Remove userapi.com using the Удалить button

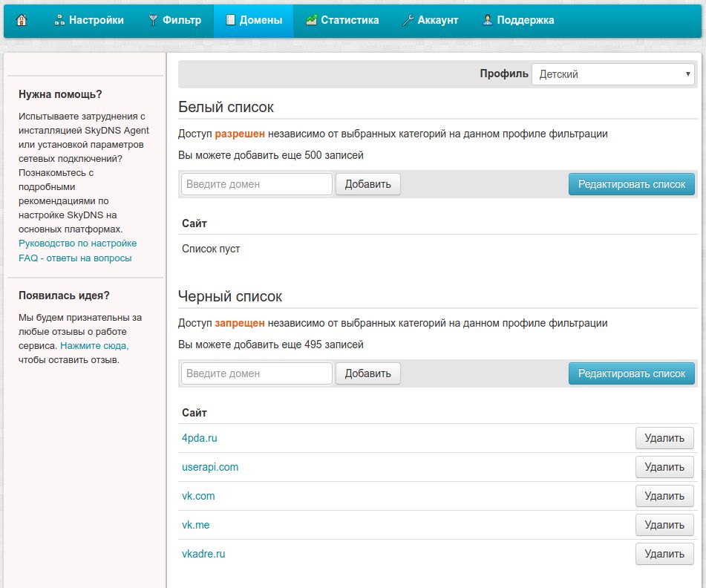664,467
